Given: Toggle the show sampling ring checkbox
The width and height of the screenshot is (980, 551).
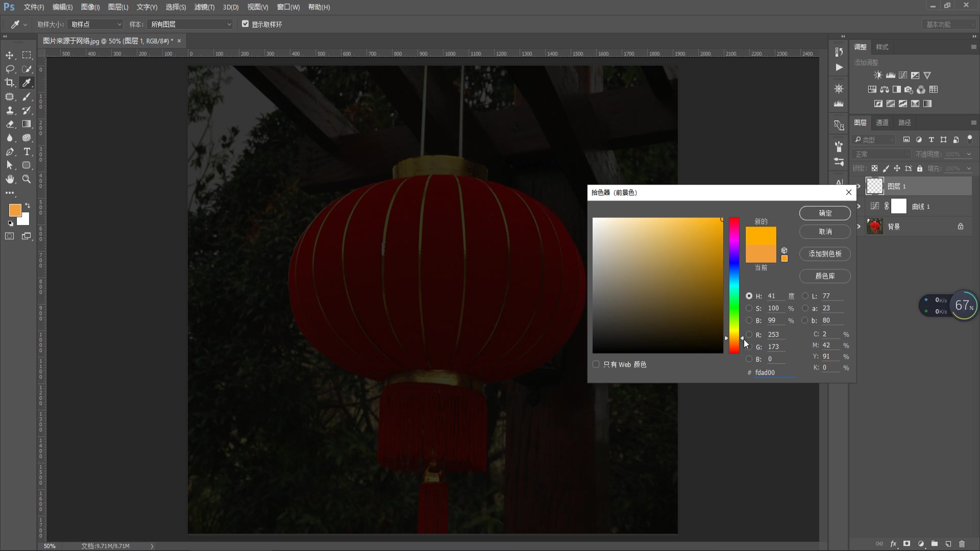Looking at the screenshot, I should pos(246,24).
